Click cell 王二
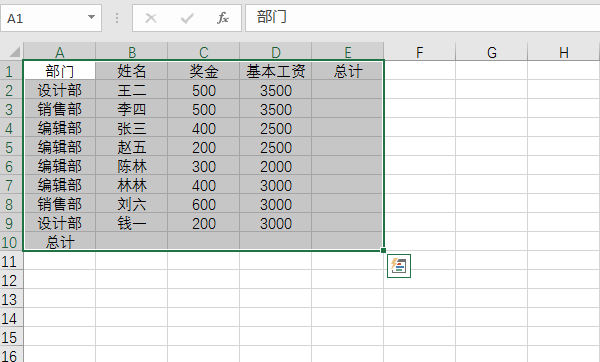 (131, 90)
